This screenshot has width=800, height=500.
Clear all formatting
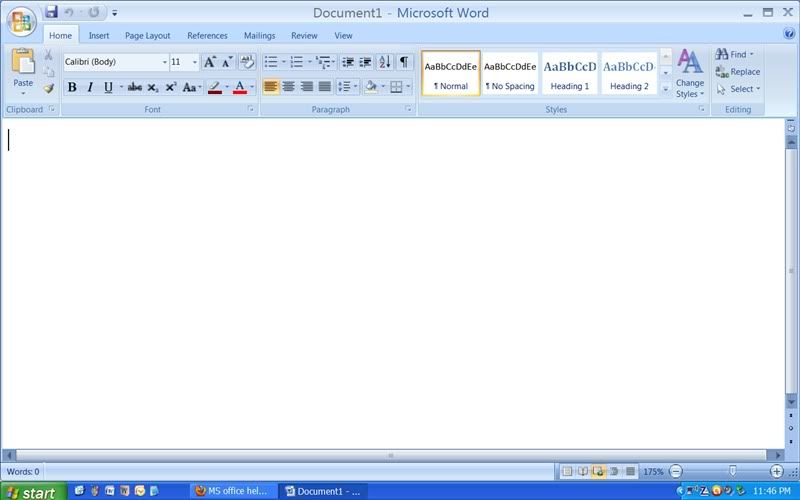[247, 62]
